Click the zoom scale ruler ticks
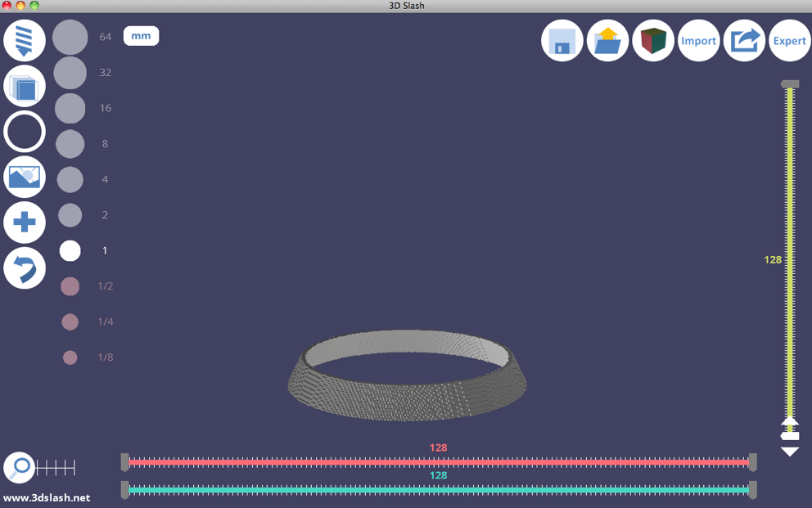Image resolution: width=812 pixels, height=508 pixels. (56, 468)
